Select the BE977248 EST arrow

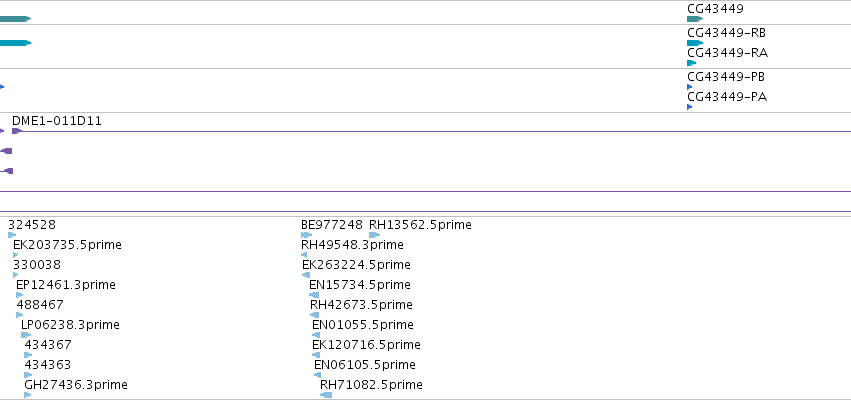pos(307,235)
